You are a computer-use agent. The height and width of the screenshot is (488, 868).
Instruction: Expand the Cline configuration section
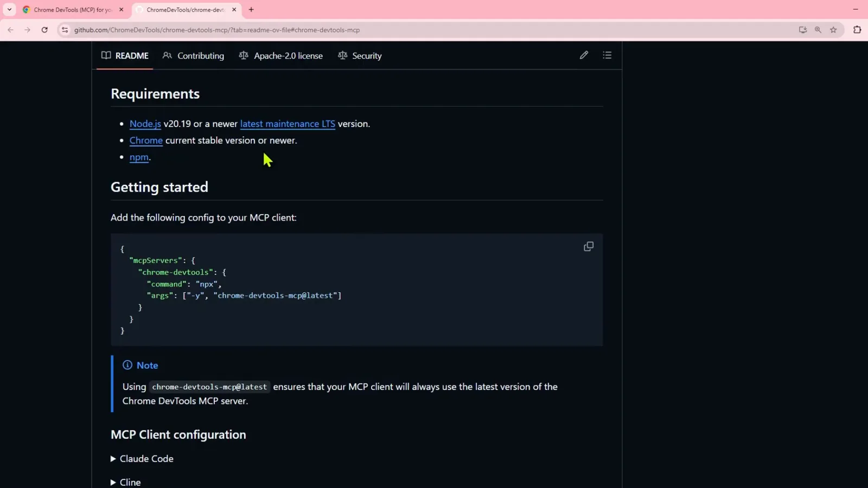[x=126, y=482]
